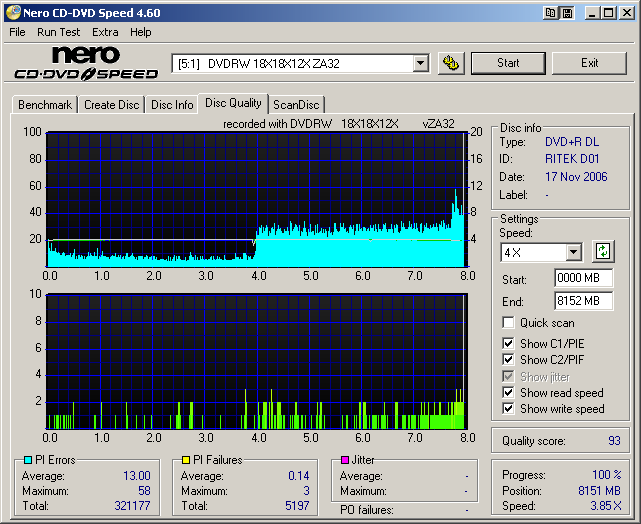Screen dimensions: 641x524
Task: Toggle Show write speed checkbox
Action: (509, 409)
